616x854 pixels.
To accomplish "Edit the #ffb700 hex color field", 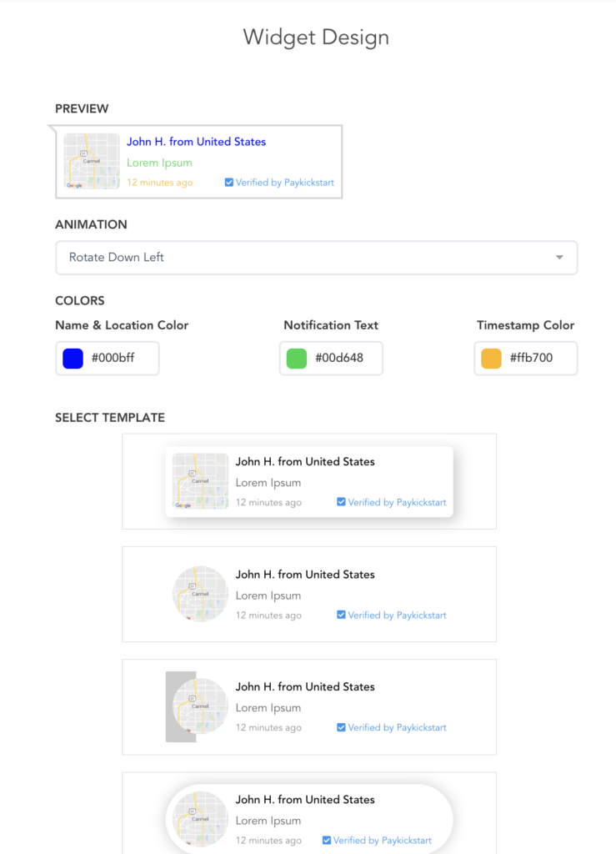I will coord(532,359).
